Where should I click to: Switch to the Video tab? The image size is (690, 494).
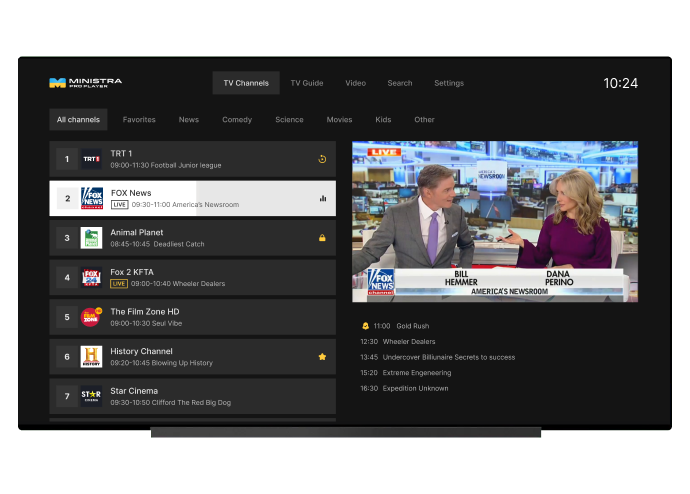coord(356,83)
